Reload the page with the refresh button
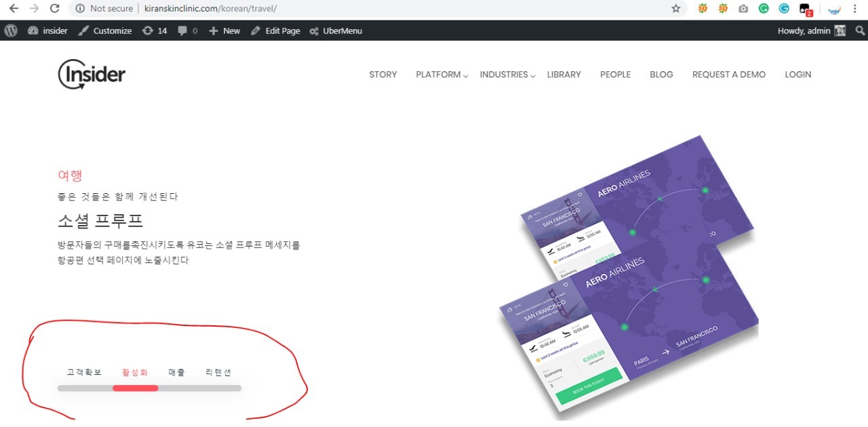 coord(54,9)
